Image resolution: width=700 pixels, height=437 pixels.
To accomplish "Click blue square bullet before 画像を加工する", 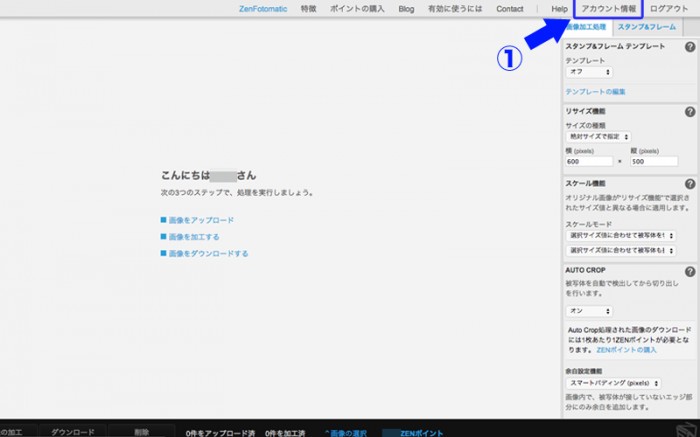I will (x=164, y=237).
